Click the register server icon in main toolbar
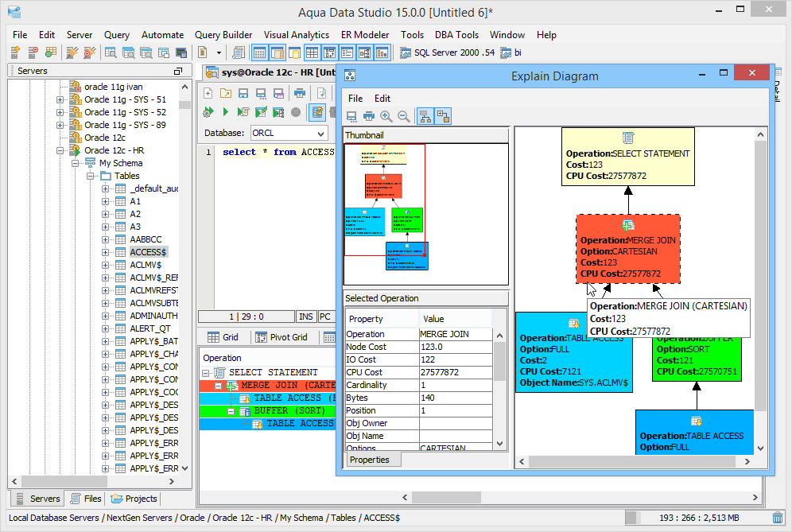Image resolution: width=792 pixels, height=532 pixels. (15, 52)
